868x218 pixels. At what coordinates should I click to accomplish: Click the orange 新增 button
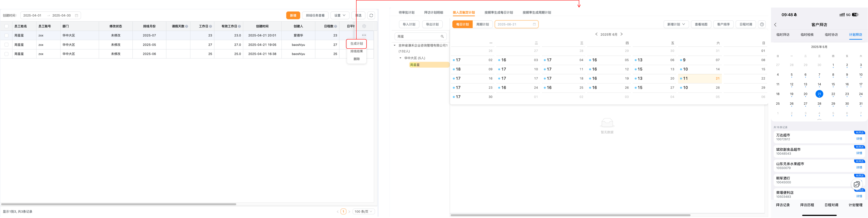pyautogui.click(x=293, y=16)
